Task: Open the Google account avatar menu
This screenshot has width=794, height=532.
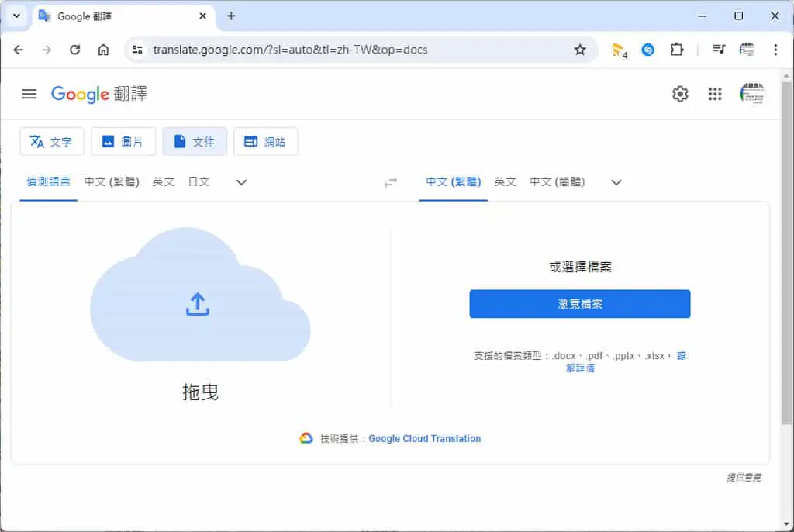Action: point(752,94)
